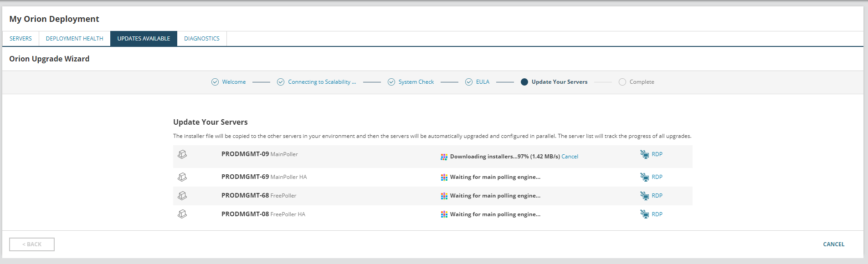Select the Complete step empty circle

(x=622, y=82)
